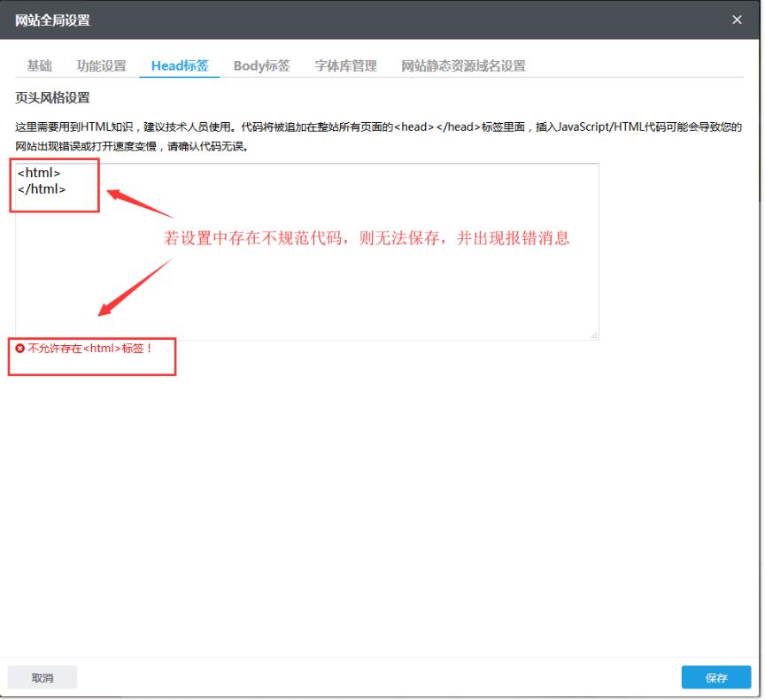Select the Head标签 tab

coord(180,65)
